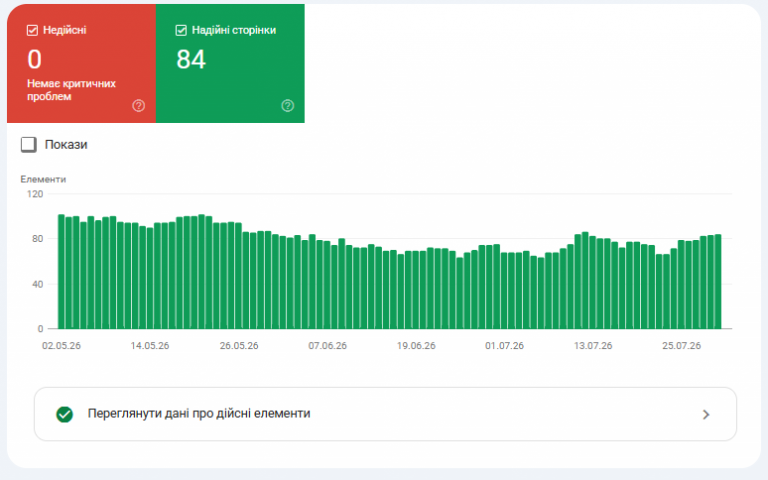Click Немає критичних проблем text
Viewport: 768px width, 480px height.
pos(71,90)
